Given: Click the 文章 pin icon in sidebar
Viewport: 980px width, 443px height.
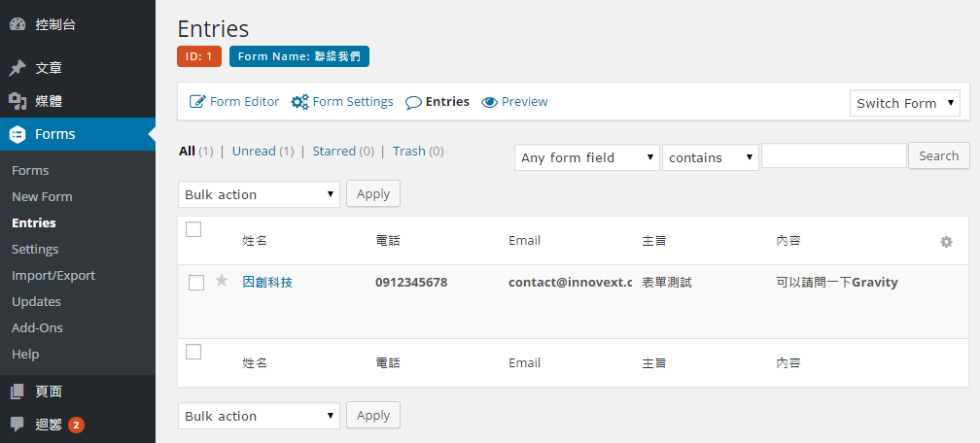Looking at the screenshot, I should click(17, 69).
